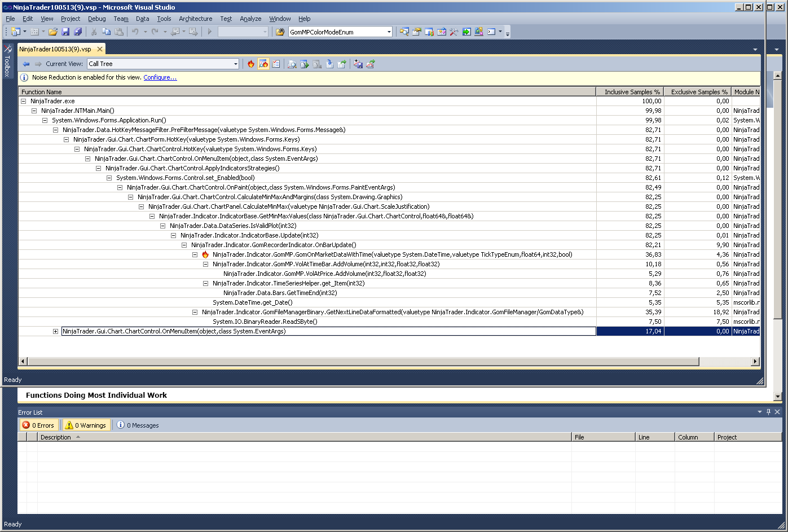Viewport: 788px width, 532px height.
Task: Open the Debug menu
Action: 97,19
